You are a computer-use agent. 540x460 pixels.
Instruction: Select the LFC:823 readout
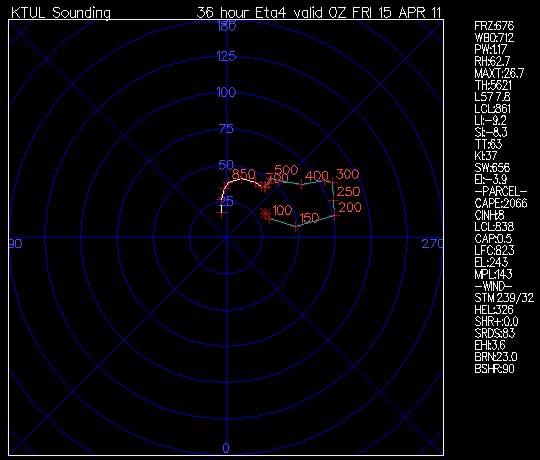pos(494,250)
